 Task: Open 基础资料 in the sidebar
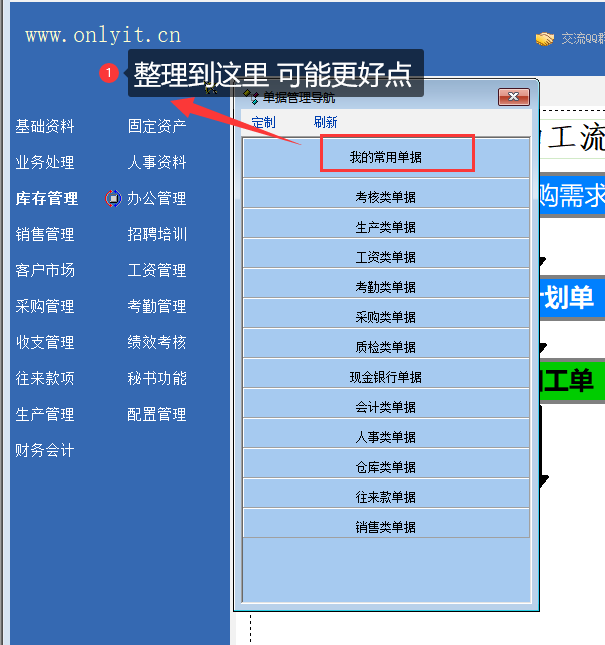[x=45, y=126]
